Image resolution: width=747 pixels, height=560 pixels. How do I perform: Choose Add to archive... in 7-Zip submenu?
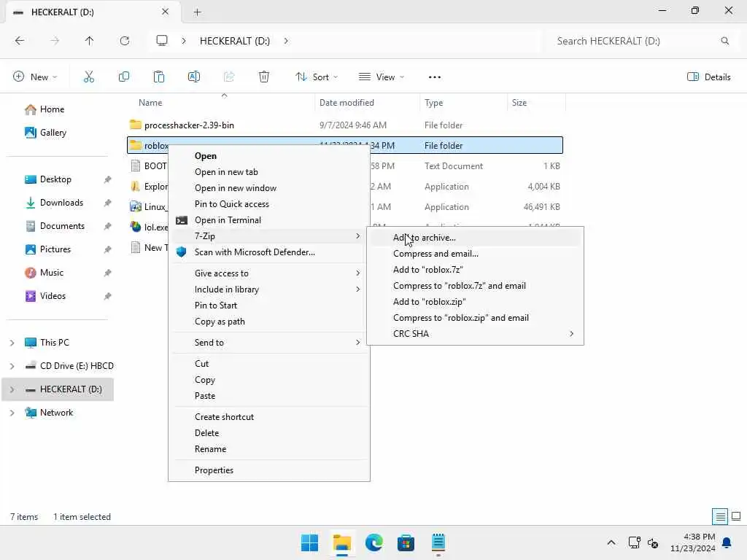[476, 238]
